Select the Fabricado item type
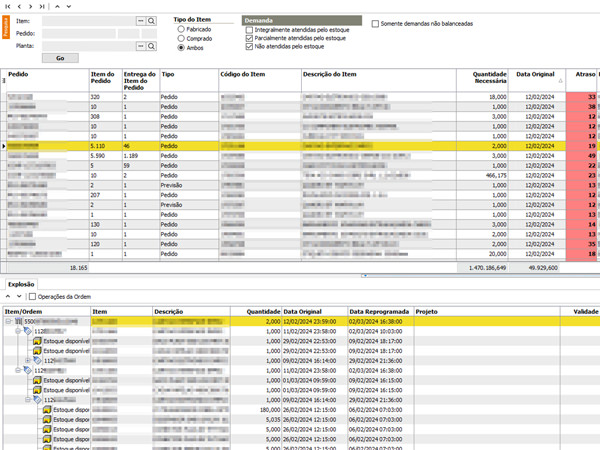The image size is (600, 450). point(181,29)
